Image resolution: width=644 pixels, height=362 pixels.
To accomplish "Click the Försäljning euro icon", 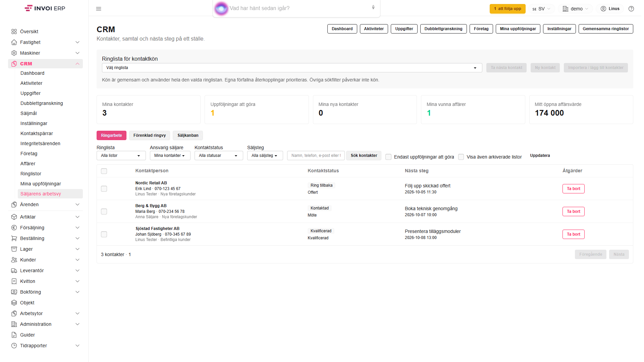I will click(x=14, y=228).
